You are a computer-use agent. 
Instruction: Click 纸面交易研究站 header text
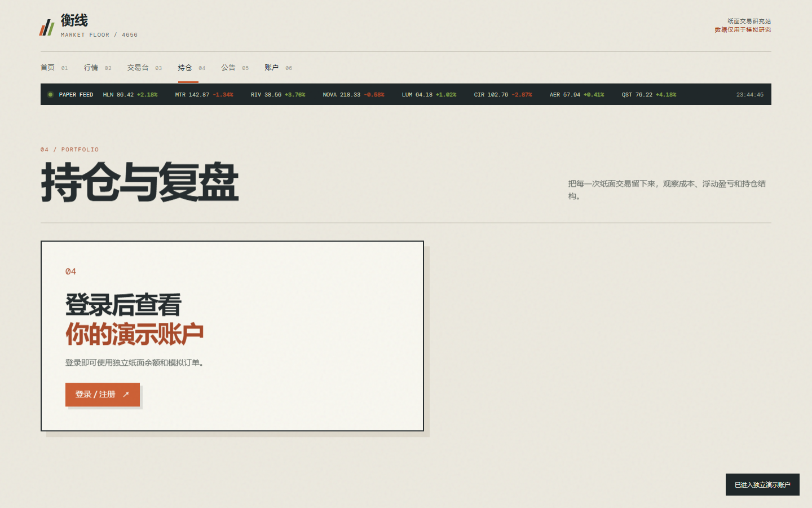point(749,21)
